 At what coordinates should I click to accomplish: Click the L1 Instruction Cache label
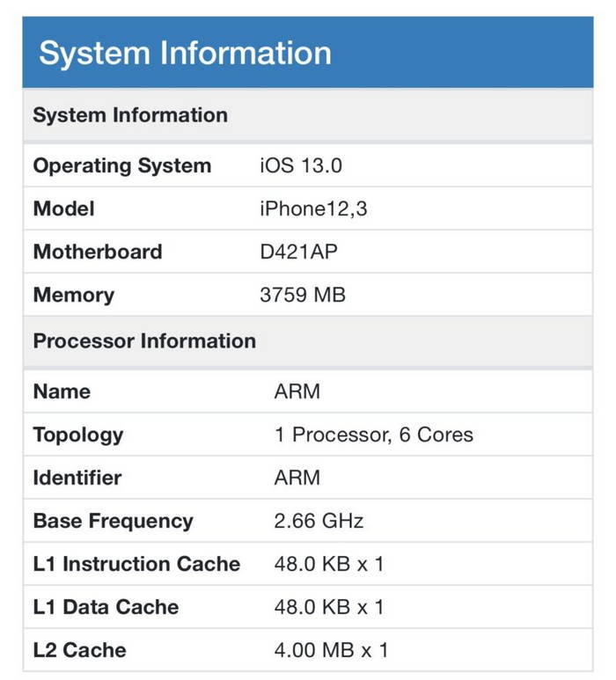pyautogui.click(x=136, y=564)
